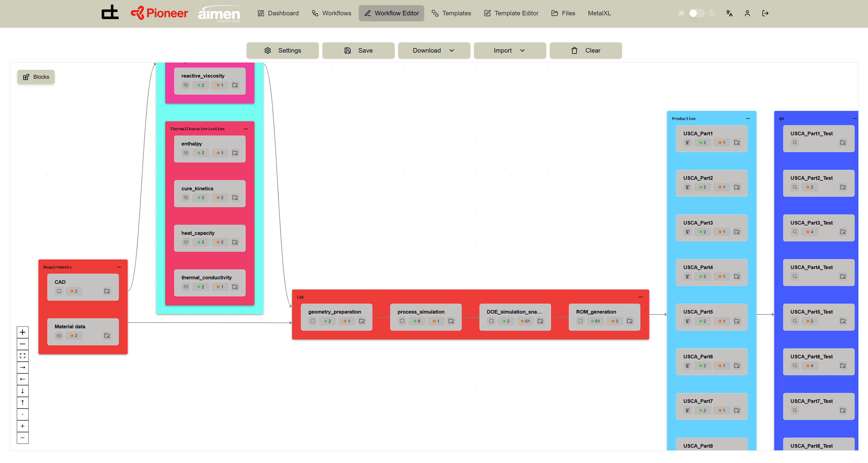Switch to the Dashboard view
Viewport: 868px width, 463px height.
(x=278, y=13)
